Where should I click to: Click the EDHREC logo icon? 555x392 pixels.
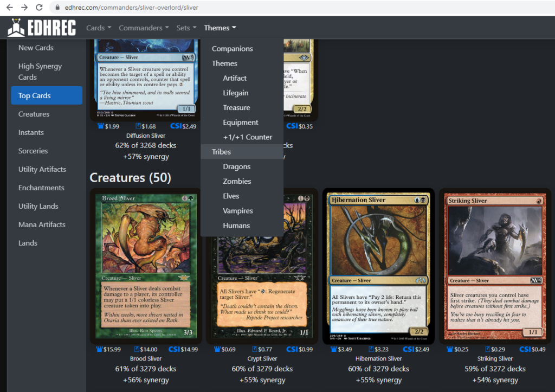[x=16, y=28]
